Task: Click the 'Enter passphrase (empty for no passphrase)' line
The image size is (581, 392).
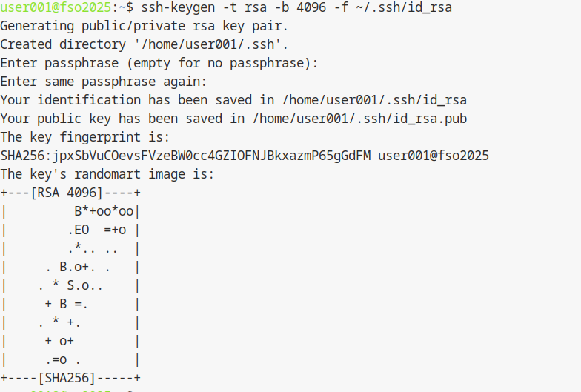Action: pos(159,63)
